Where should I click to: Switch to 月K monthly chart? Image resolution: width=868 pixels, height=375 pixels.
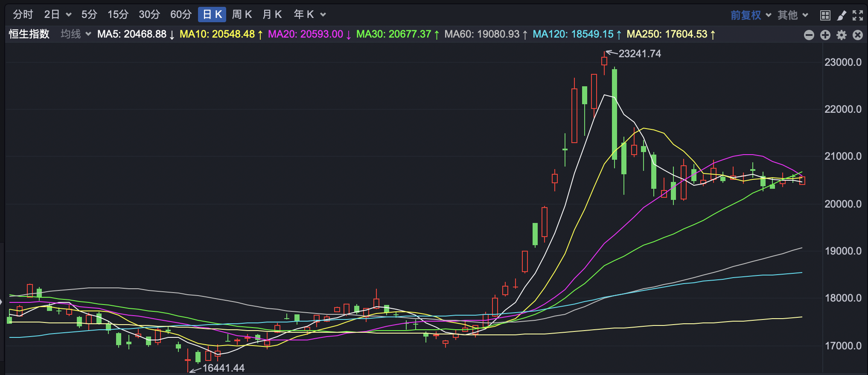click(x=272, y=15)
